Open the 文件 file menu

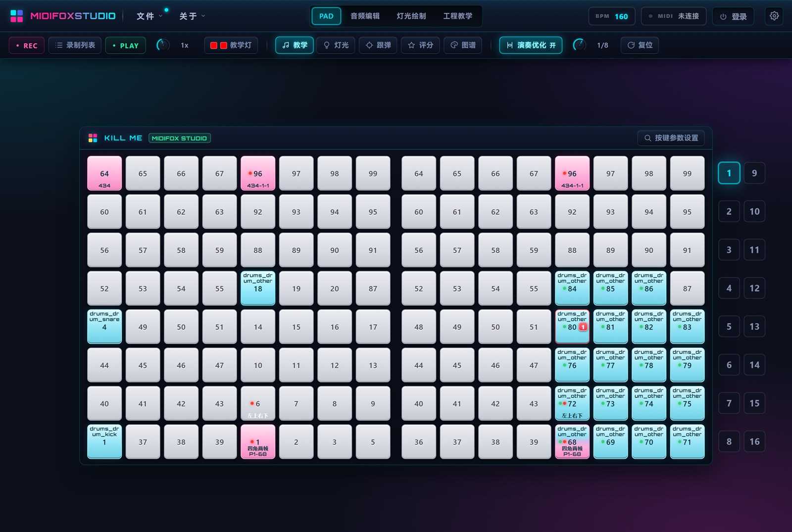coord(149,16)
